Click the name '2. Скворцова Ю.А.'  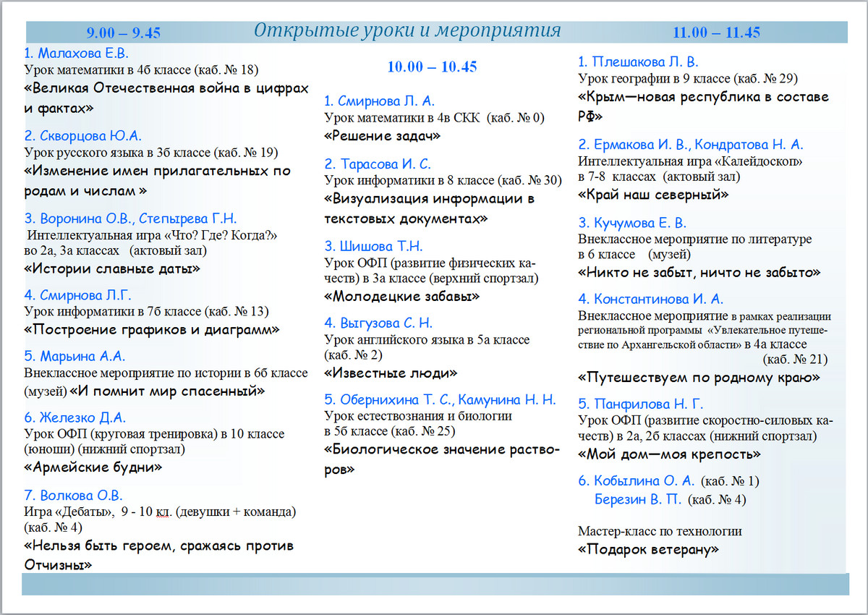coord(83,135)
